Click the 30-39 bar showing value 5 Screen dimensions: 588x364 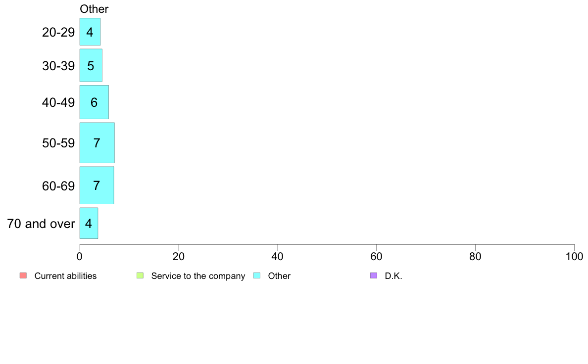[x=91, y=65]
